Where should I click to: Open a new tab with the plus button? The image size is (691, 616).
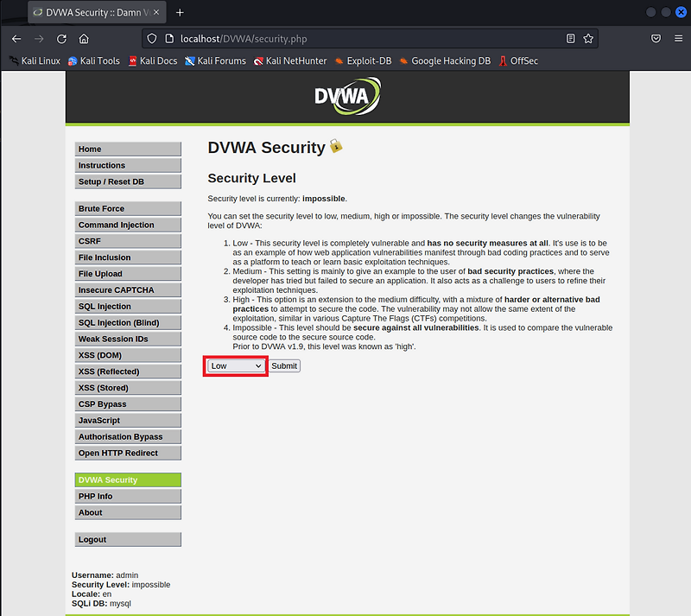point(180,12)
